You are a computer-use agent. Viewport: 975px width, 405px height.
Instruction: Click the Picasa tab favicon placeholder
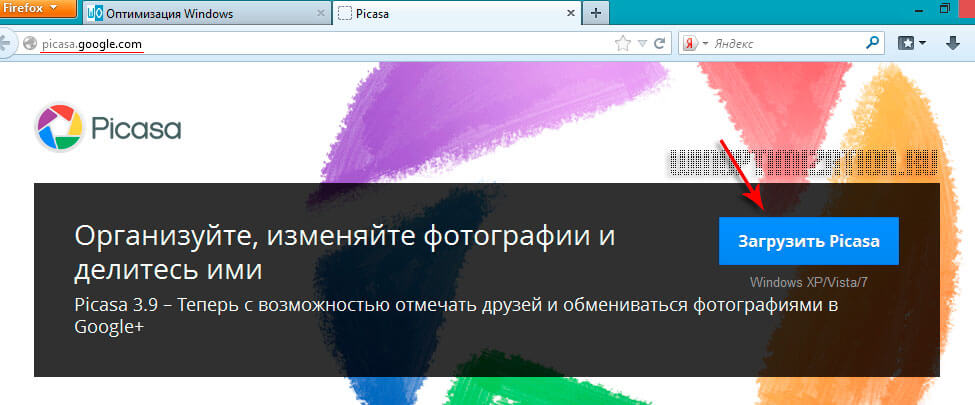click(345, 13)
